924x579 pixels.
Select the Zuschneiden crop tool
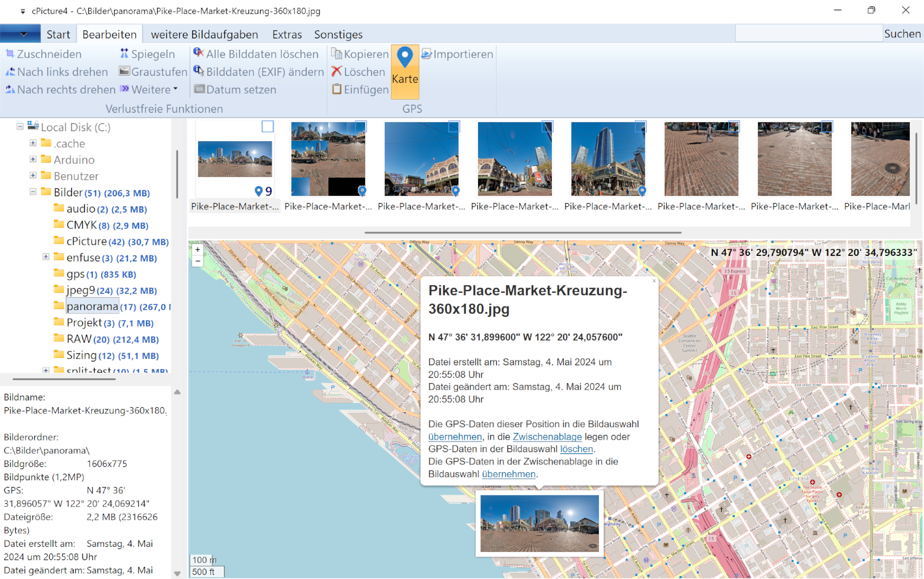click(x=43, y=54)
